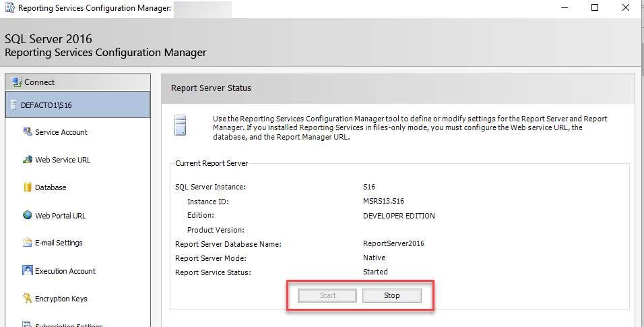Maximize the Configuration Manager window

(x=595, y=8)
